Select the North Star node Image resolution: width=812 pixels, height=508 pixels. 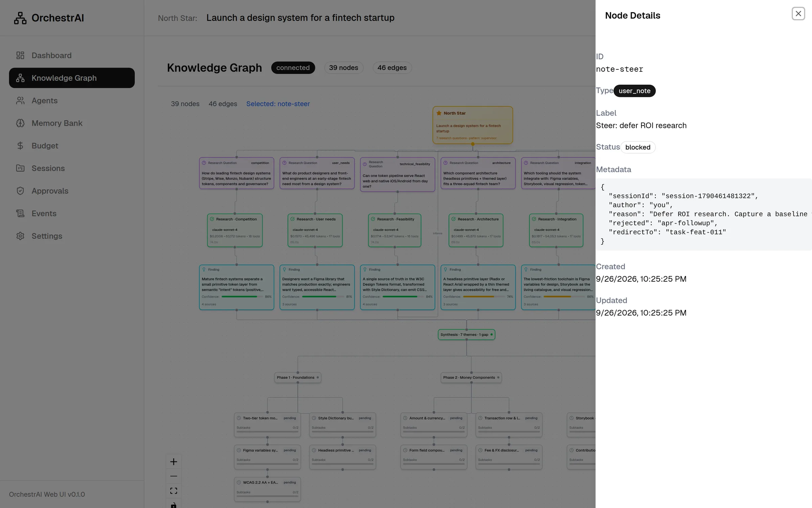coord(473,125)
